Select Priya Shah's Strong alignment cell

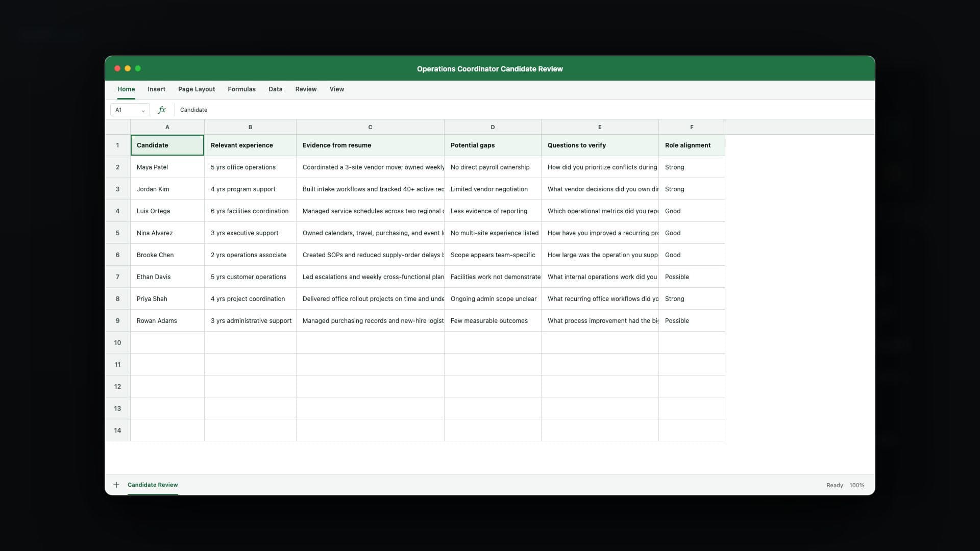coord(692,299)
